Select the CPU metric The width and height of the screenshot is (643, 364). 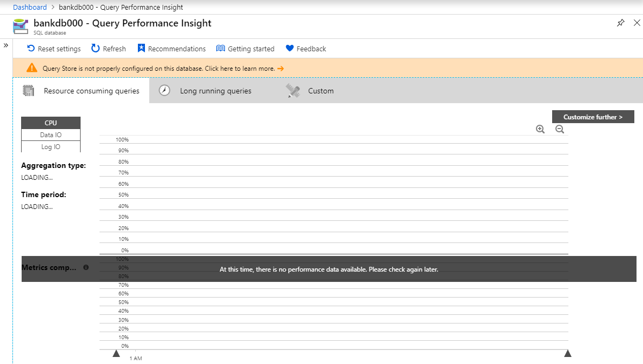click(51, 123)
